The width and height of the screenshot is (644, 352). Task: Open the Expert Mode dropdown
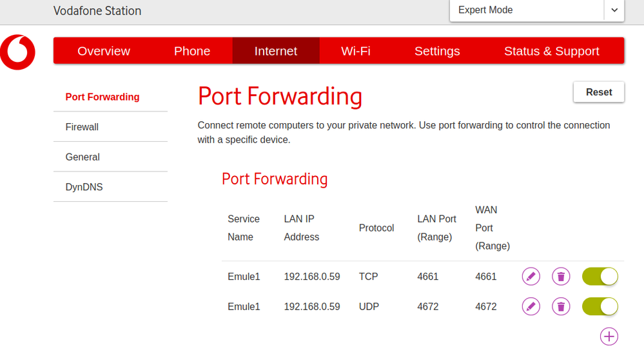(527, 10)
